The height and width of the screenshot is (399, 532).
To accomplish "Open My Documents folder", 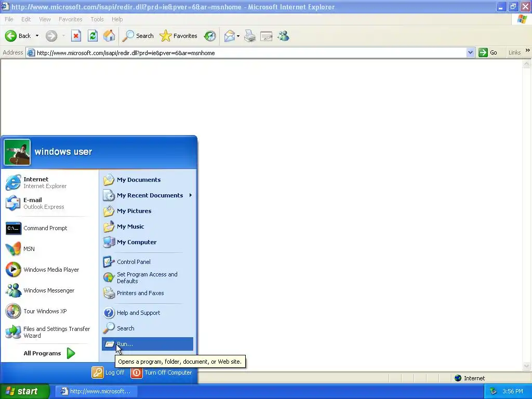I will click(148, 180).
